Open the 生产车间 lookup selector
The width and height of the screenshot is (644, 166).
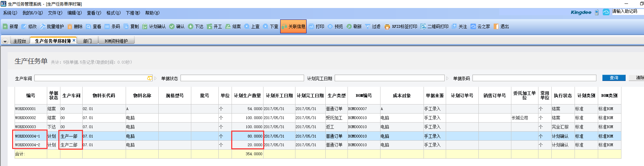click(150, 78)
